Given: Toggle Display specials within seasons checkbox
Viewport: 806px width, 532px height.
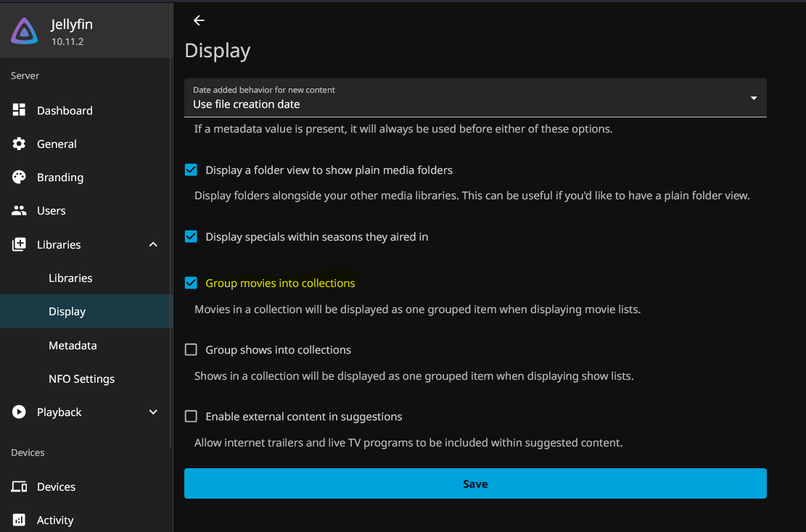Looking at the screenshot, I should (191, 237).
